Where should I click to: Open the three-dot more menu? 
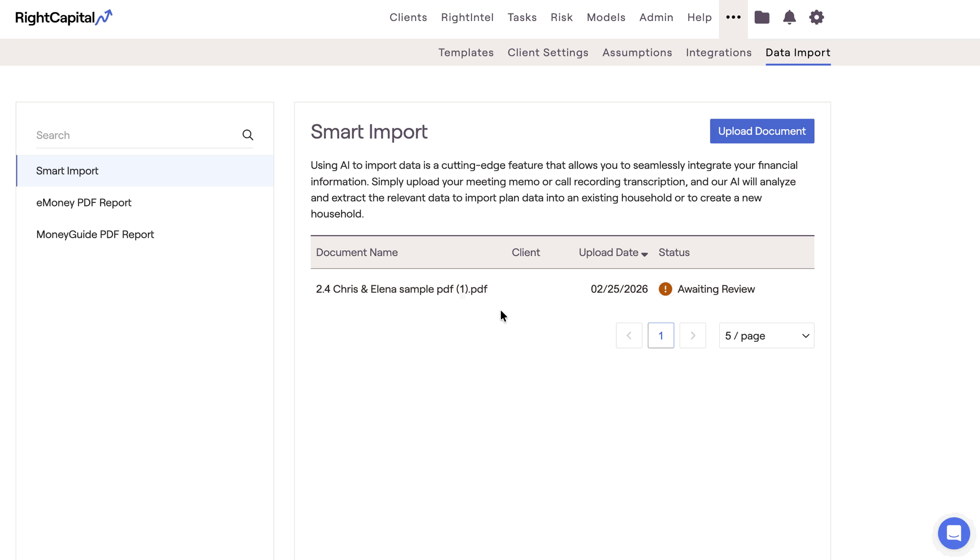point(733,18)
